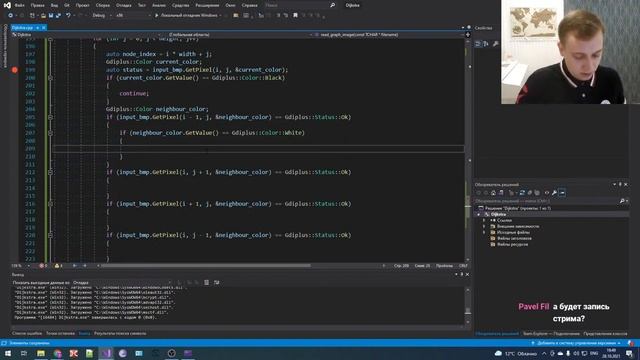Click the clear output icon in Output panel
640x360 pixels.
[x=207, y=282]
